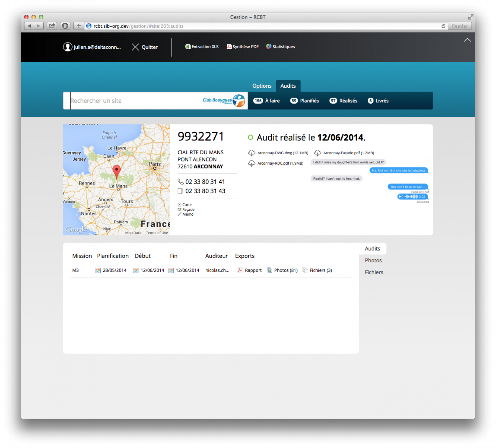Select the Fichiers side tab

[x=374, y=272]
